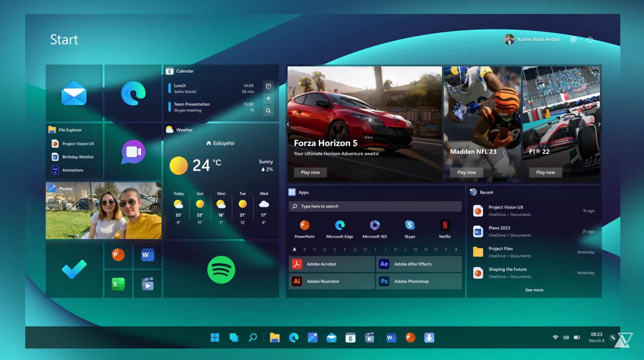The width and height of the screenshot is (644, 360).
Task: Open the Spotify tile
Action: coord(221,269)
